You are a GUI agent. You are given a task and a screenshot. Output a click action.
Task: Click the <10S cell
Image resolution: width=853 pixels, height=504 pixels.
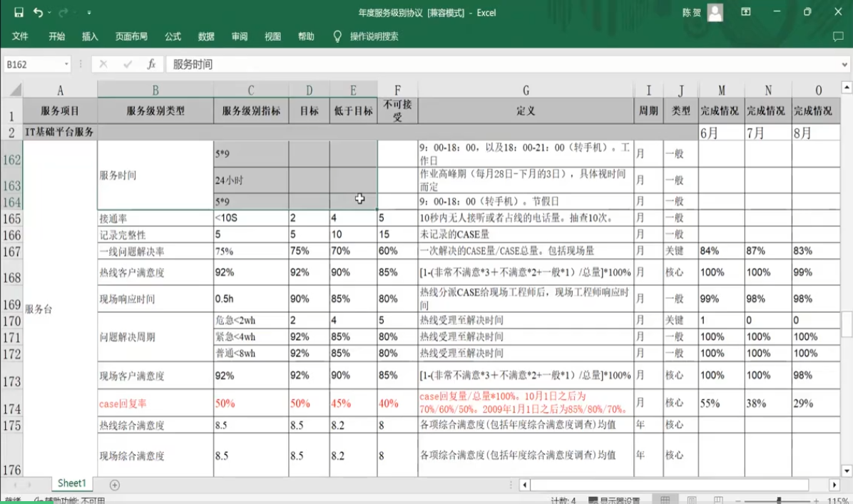coord(251,218)
